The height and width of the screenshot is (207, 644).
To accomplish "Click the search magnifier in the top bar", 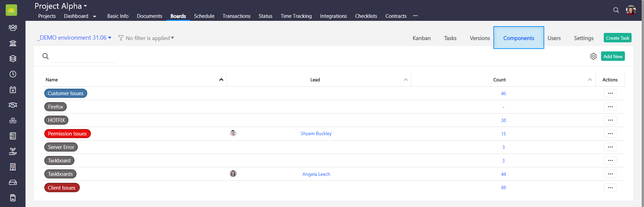I will [x=616, y=10].
